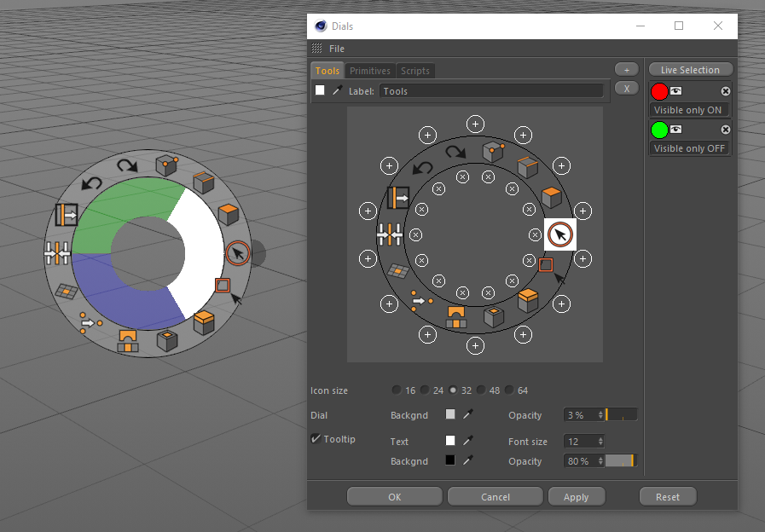Click the Dial Opacity stepper arrows
Viewport: 765px width, 532px height.
tap(600, 415)
